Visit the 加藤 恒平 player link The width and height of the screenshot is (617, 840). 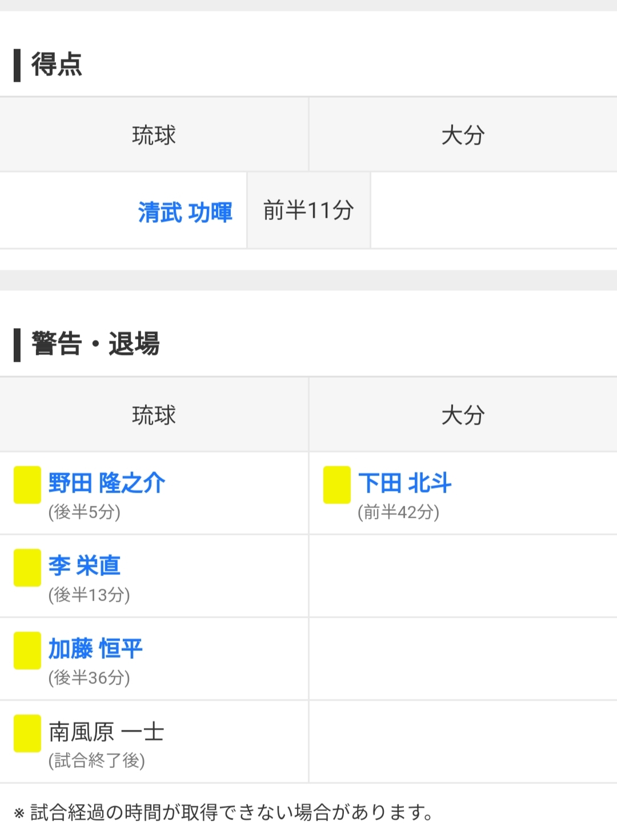pyautogui.click(x=95, y=649)
